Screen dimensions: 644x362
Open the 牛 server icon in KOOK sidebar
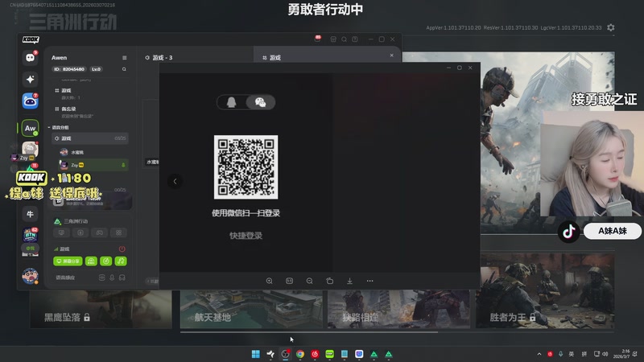30,214
